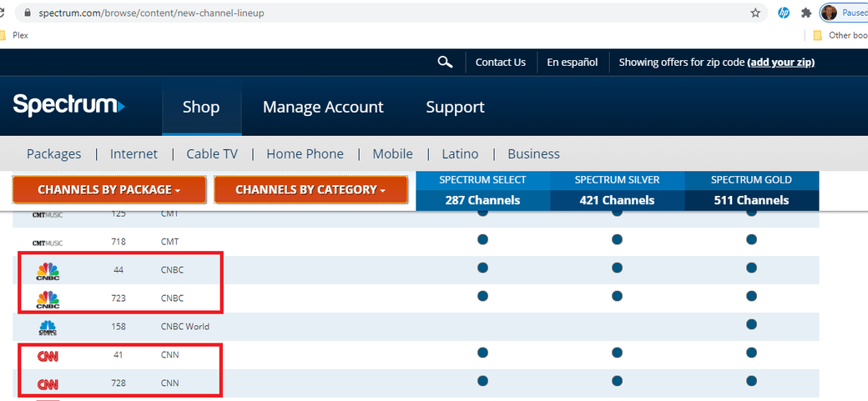Expand Channels by Category dropdown
868x401 pixels.
[310, 190]
